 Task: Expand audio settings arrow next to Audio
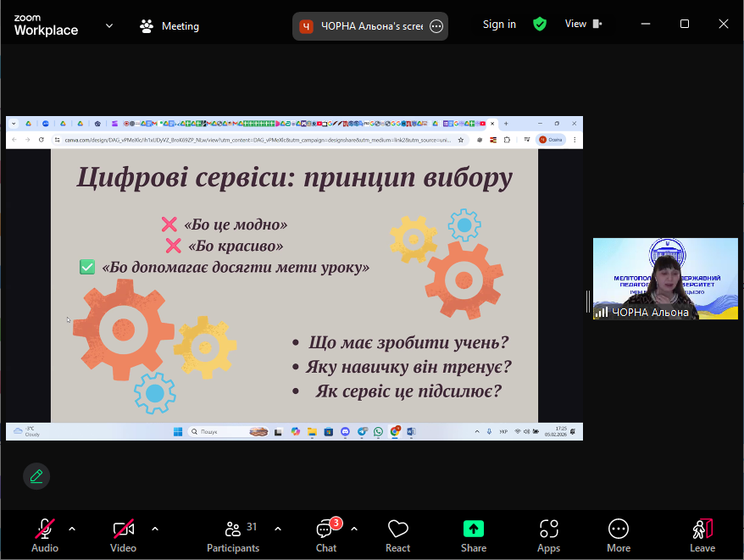click(x=72, y=529)
